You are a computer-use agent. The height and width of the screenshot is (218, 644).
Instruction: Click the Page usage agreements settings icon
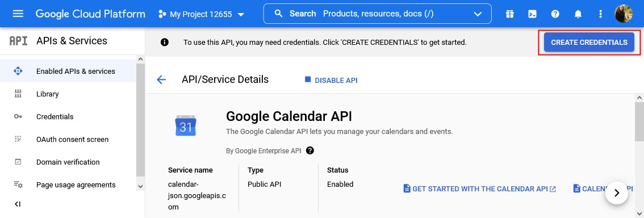point(18,185)
